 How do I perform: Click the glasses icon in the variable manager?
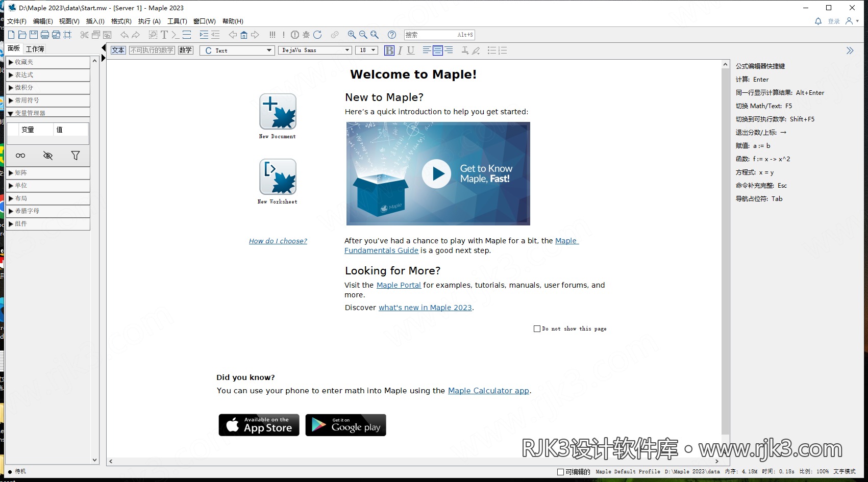(20, 156)
